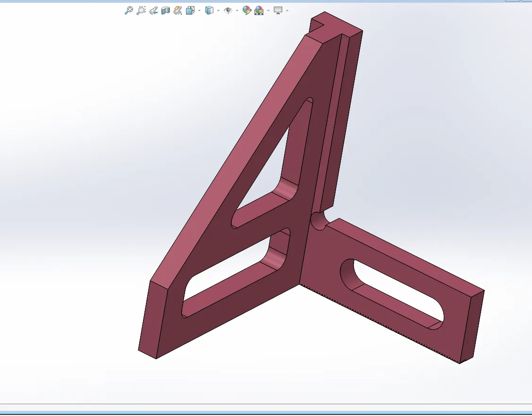Click the Dynamic Annotation Views icon

[x=177, y=10]
